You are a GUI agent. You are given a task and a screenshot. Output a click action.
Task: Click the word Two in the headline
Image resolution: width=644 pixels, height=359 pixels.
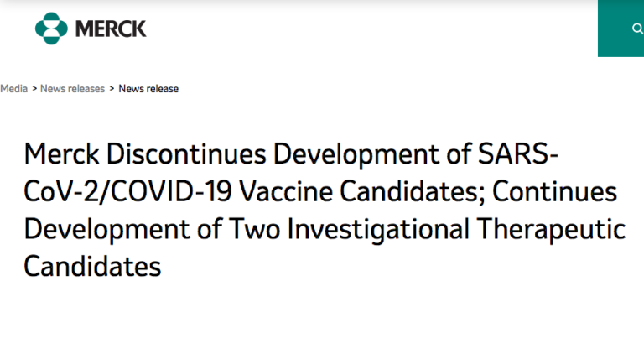254,229
